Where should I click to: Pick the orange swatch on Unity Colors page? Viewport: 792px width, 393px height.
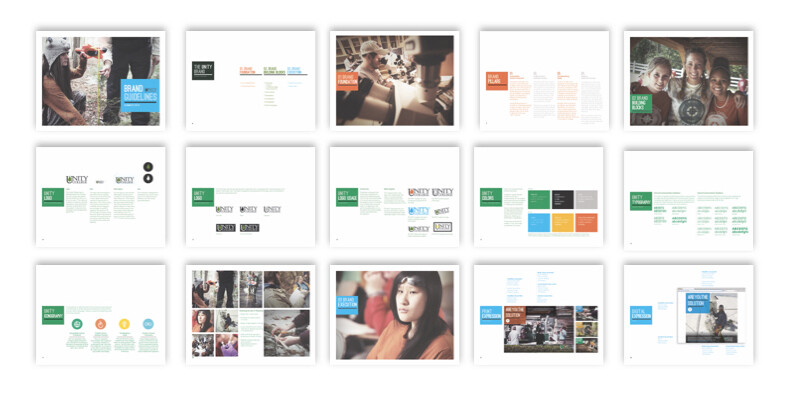[586, 223]
